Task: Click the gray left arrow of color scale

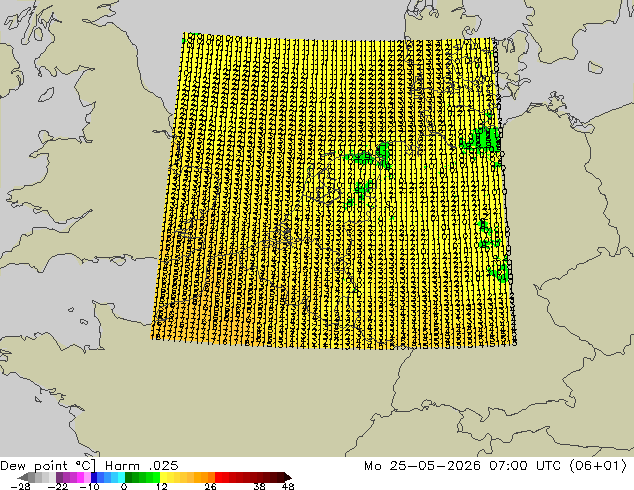Action: coord(23,477)
